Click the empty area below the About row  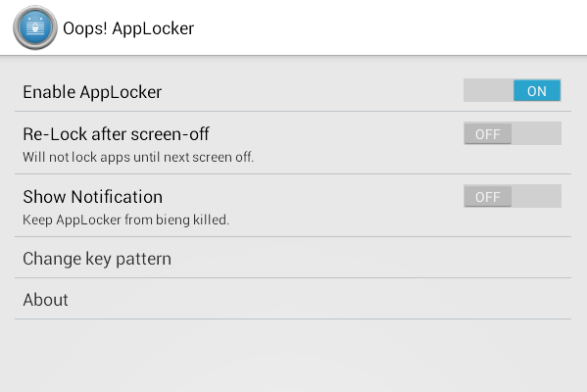[x=293, y=356]
